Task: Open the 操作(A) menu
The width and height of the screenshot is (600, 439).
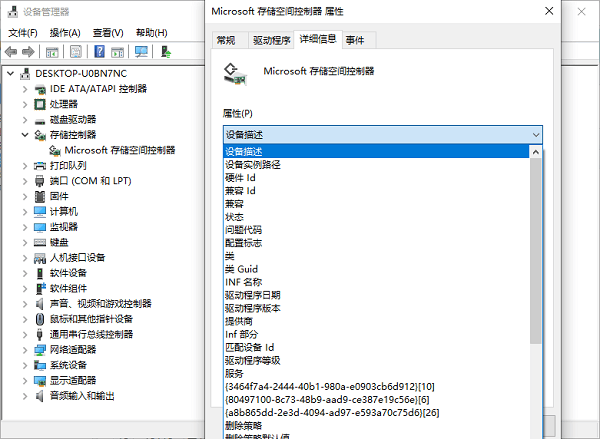Action: pos(65,33)
